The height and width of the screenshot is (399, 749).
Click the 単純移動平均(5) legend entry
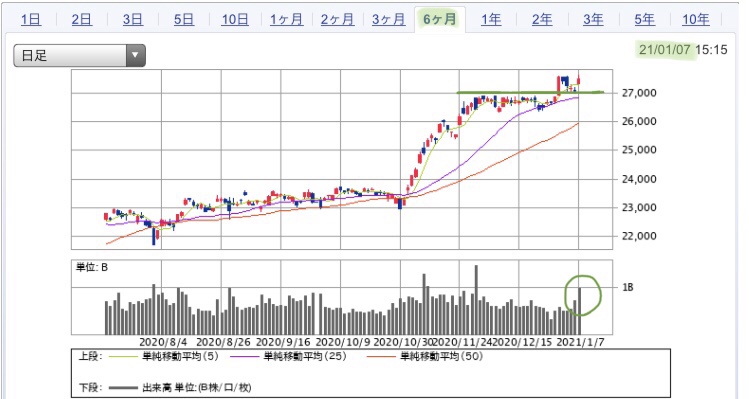point(163,356)
